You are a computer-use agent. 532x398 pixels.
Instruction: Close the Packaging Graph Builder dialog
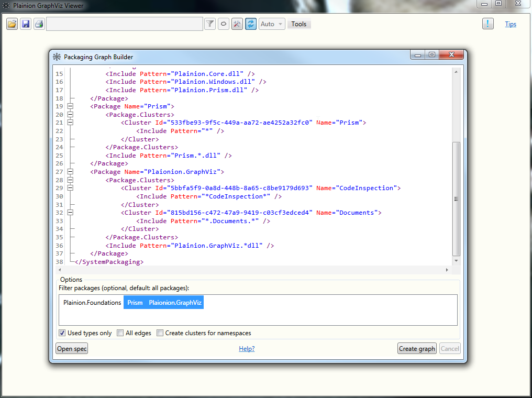(x=451, y=54)
